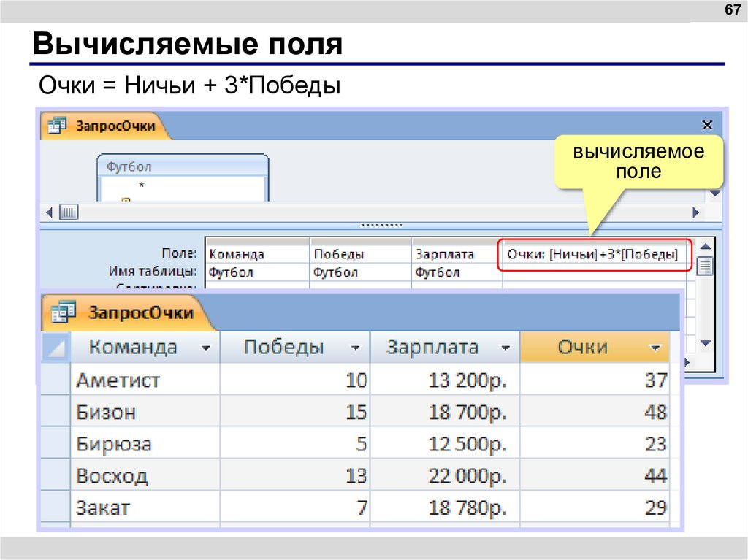Close the ЗапросОчки query window
748x560 pixels.
click(x=706, y=124)
